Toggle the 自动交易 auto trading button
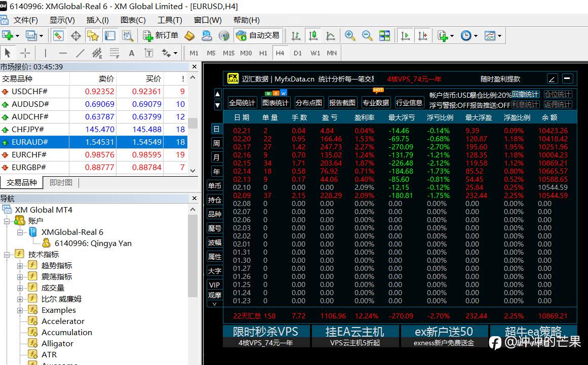This screenshot has height=365, width=588. pyautogui.click(x=258, y=35)
